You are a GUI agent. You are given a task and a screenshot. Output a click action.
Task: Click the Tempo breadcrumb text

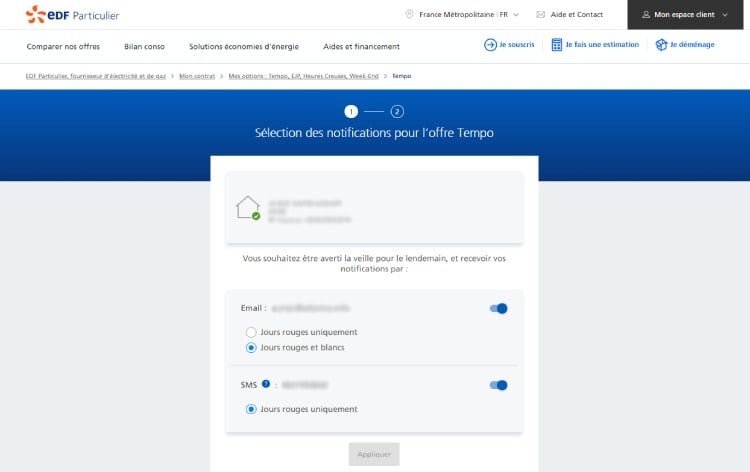(x=401, y=76)
